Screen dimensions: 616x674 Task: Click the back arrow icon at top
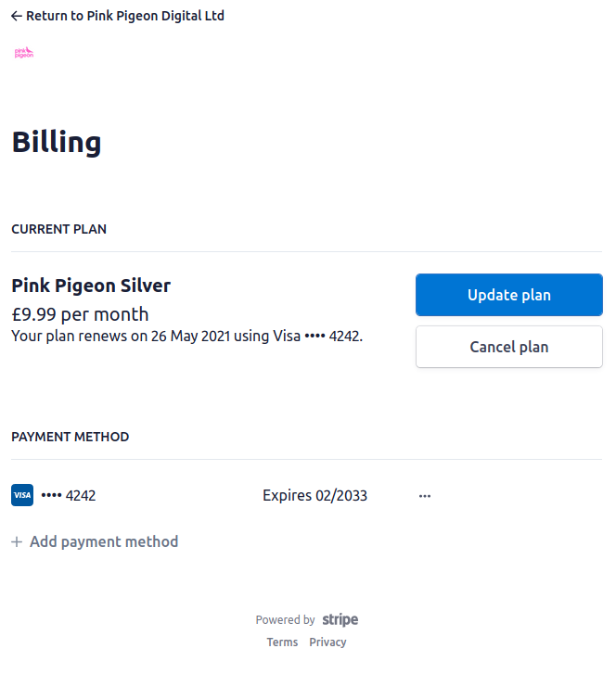pos(17,17)
